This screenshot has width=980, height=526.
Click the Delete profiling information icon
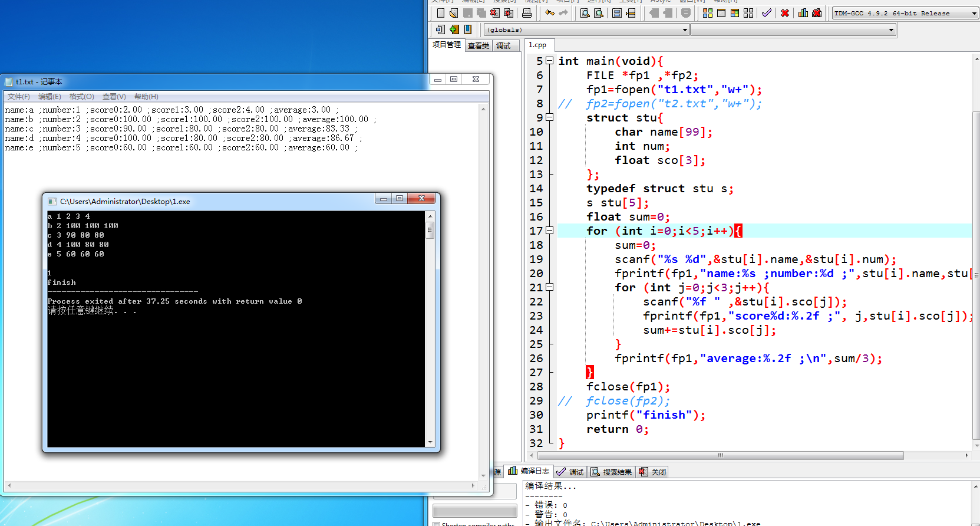point(817,13)
